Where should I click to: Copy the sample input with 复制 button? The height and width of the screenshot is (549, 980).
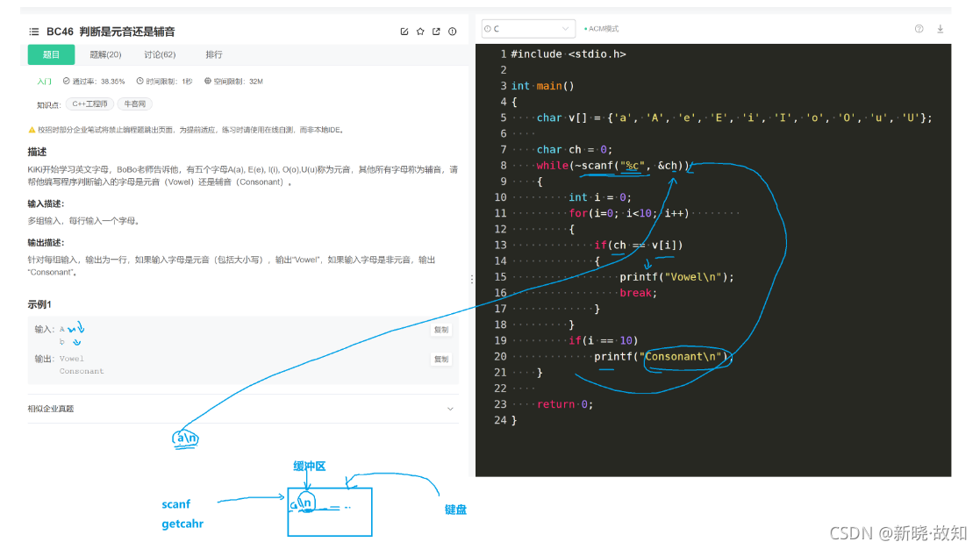pyautogui.click(x=441, y=330)
